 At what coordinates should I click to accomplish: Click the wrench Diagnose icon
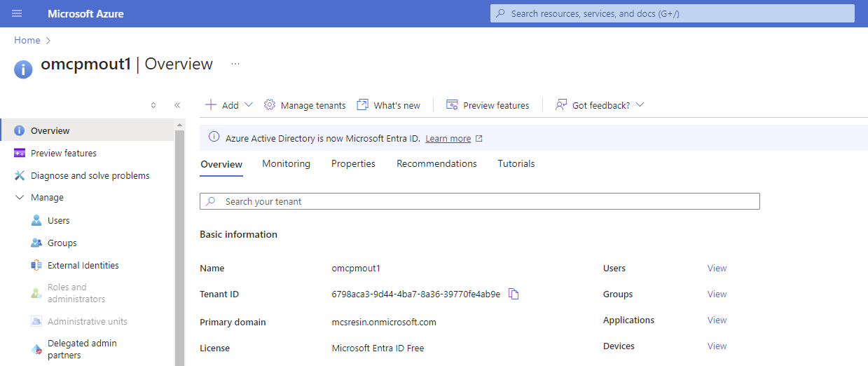[x=19, y=175]
